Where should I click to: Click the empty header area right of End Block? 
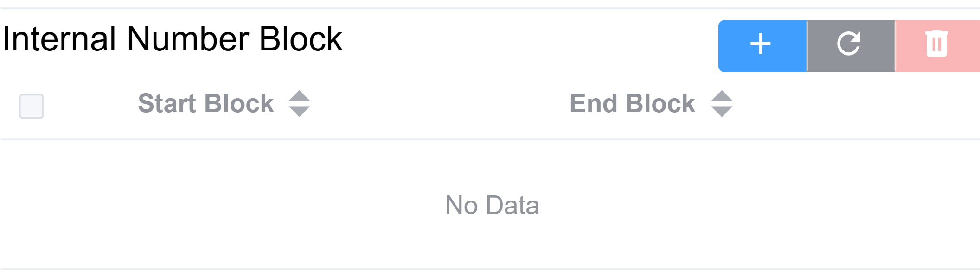click(858, 104)
